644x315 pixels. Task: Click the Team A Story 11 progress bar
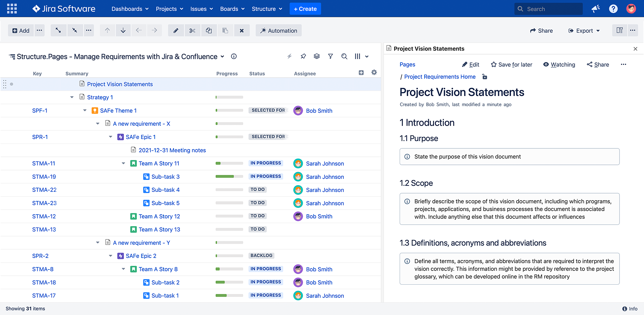229,163
